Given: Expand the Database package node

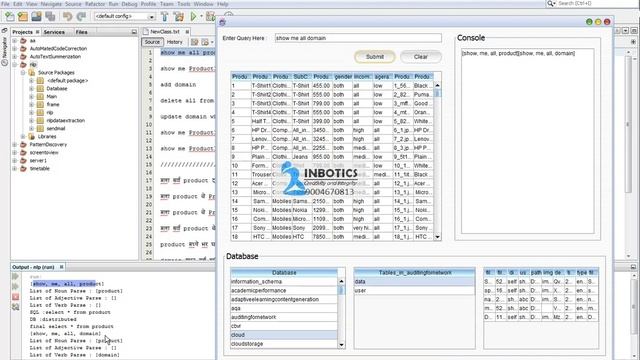Looking at the screenshot, I should tap(31, 89).
